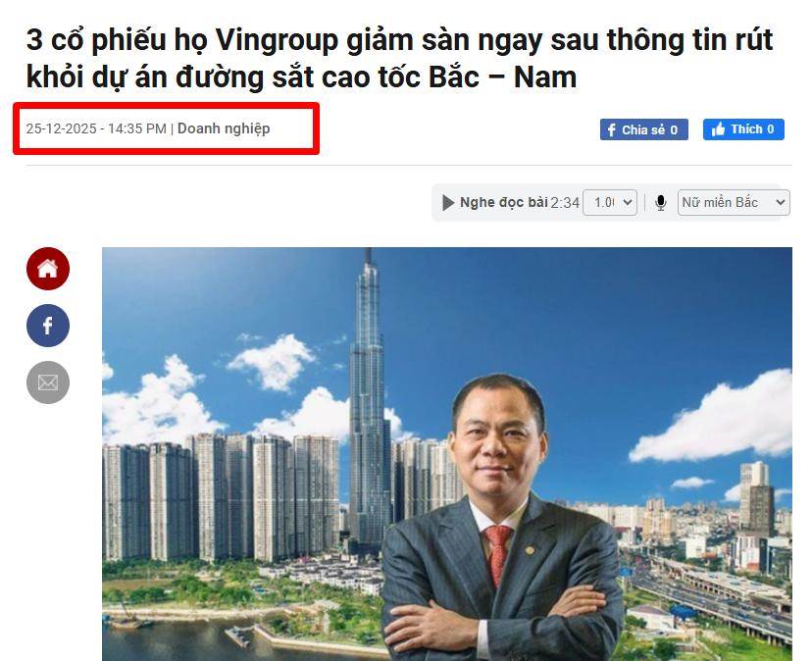The width and height of the screenshot is (812, 661).
Task: Play the article audio reading
Action: (448, 203)
